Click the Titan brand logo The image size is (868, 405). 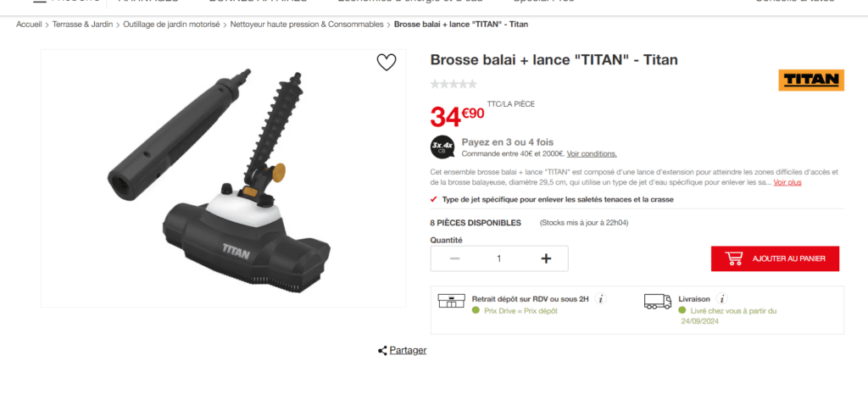coord(811,80)
